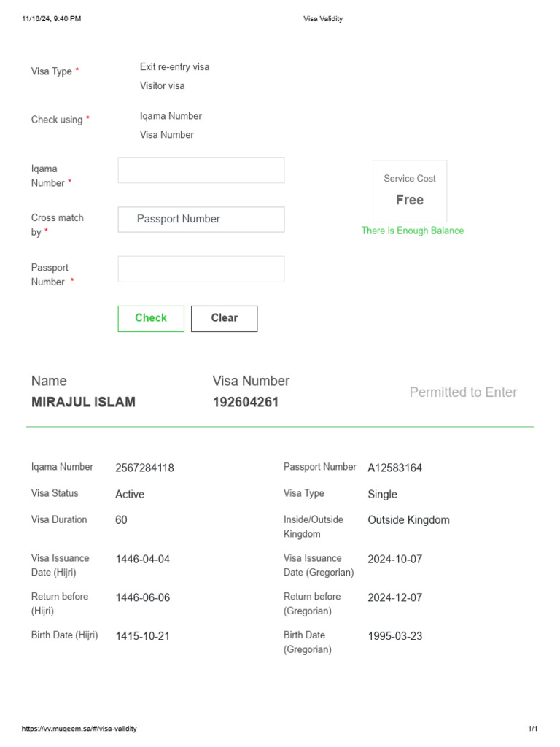Click the Iqama value 2567284118
560x747 pixels.
[144, 468]
